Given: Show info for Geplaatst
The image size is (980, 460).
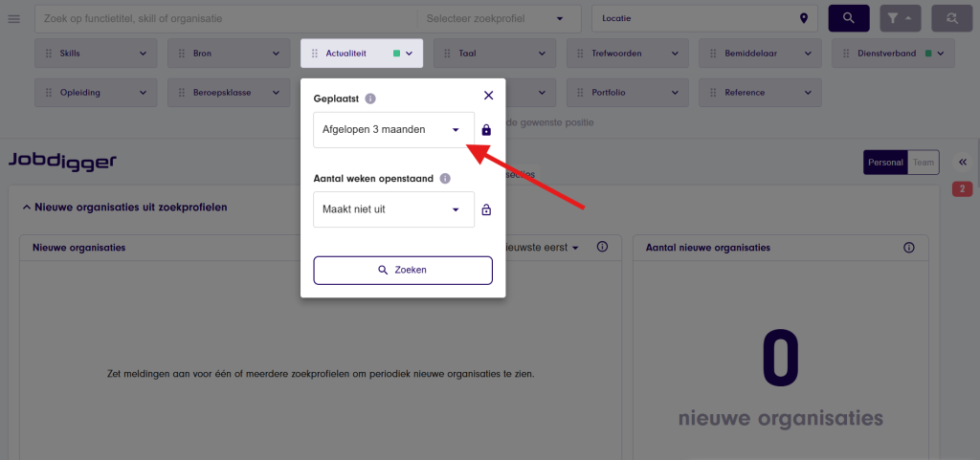Looking at the screenshot, I should pyautogui.click(x=370, y=99).
